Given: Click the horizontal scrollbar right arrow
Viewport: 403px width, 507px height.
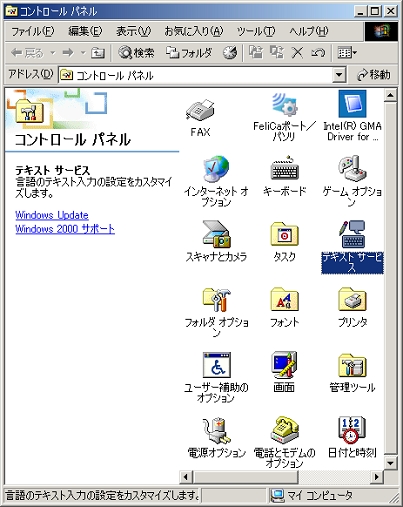Looking at the screenshot, I should tap(377, 477).
